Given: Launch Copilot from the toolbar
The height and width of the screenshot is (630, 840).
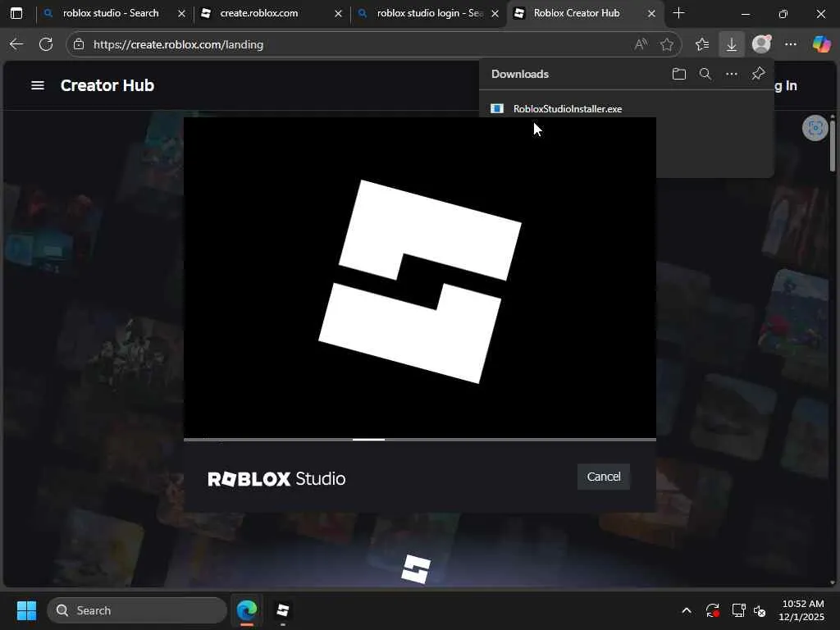Looking at the screenshot, I should [x=821, y=44].
